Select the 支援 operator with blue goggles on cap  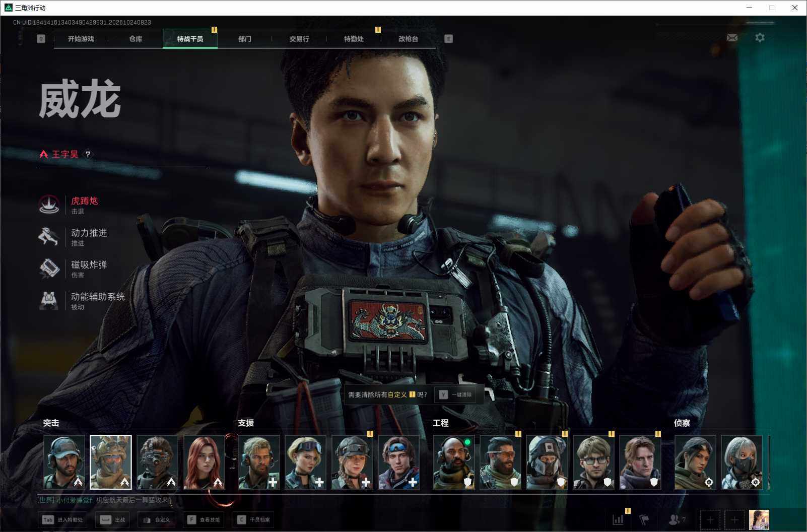pyautogui.click(x=399, y=462)
